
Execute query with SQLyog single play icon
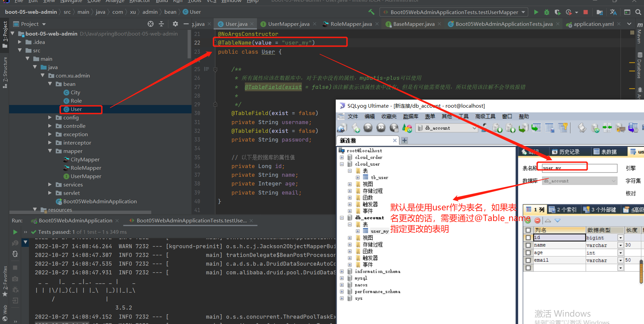click(x=368, y=128)
